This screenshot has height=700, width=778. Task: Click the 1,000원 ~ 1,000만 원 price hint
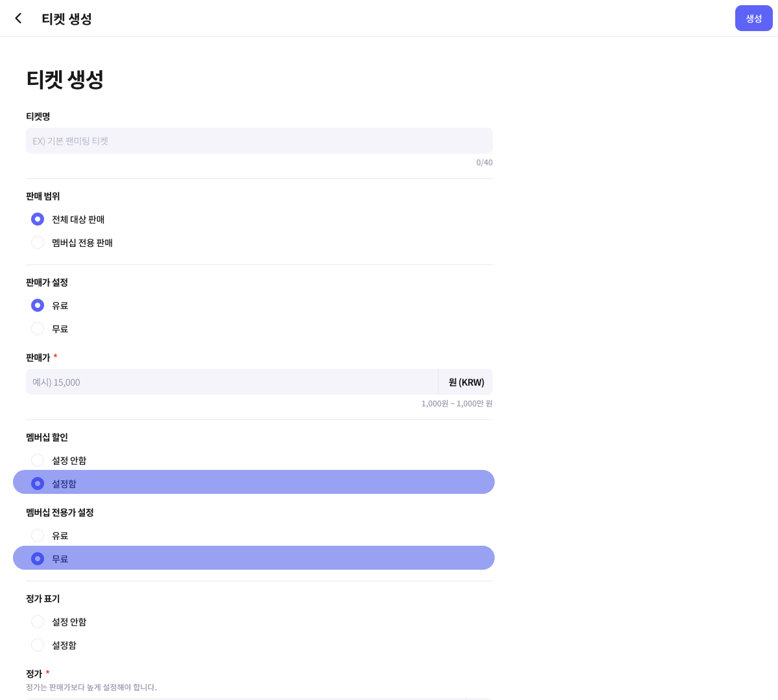click(456, 404)
